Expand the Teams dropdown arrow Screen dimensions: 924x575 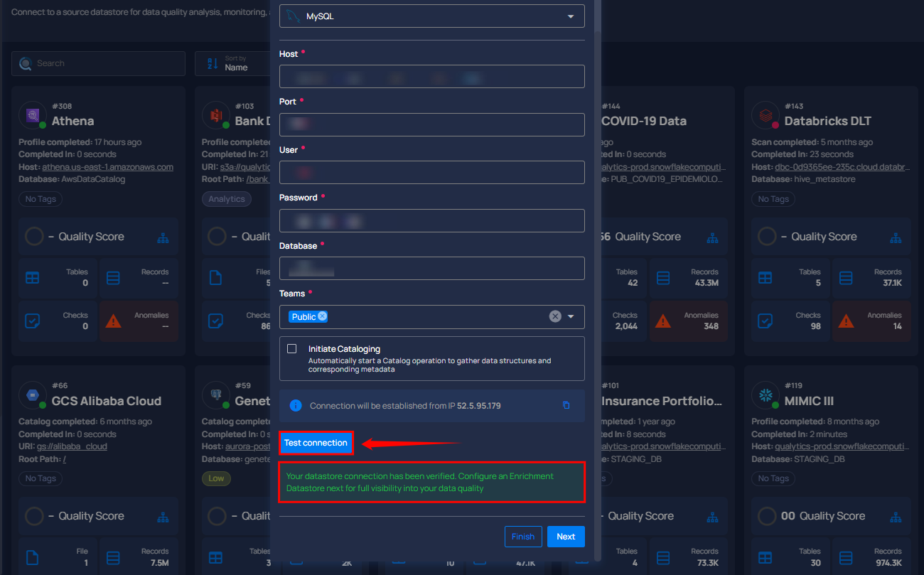tap(571, 317)
